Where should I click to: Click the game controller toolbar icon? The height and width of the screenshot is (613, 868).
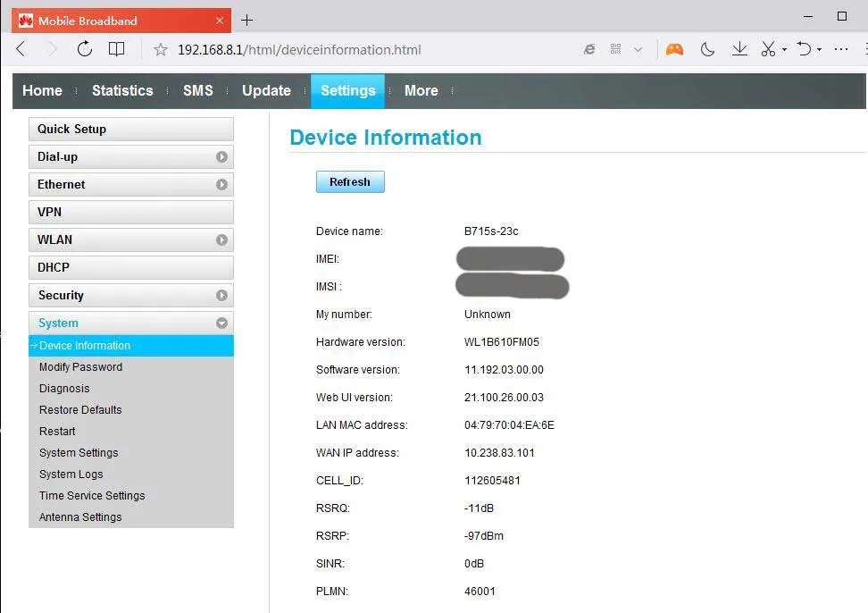click(674, 50)
